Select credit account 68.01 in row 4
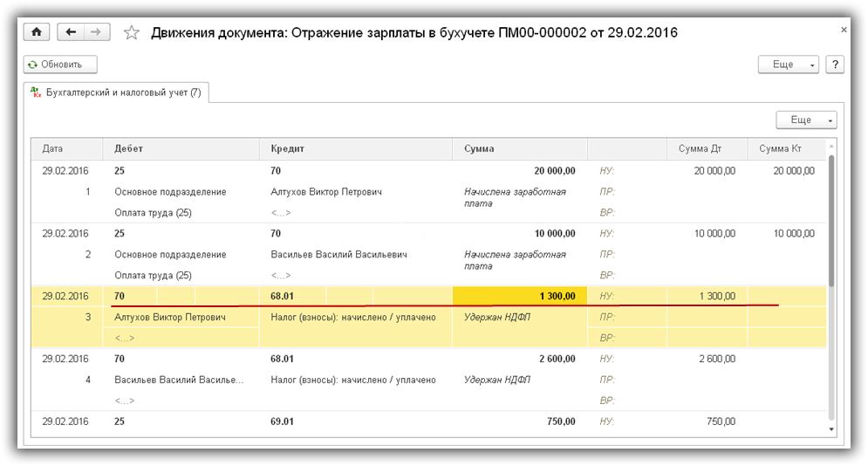Viewport: 868px width, 466px height. [x=282, y=360]
